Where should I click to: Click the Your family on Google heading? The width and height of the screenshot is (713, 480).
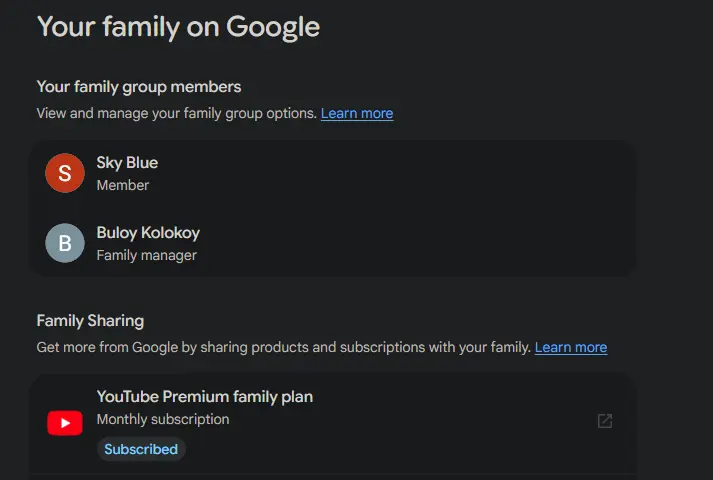click(x=178, y=27)
